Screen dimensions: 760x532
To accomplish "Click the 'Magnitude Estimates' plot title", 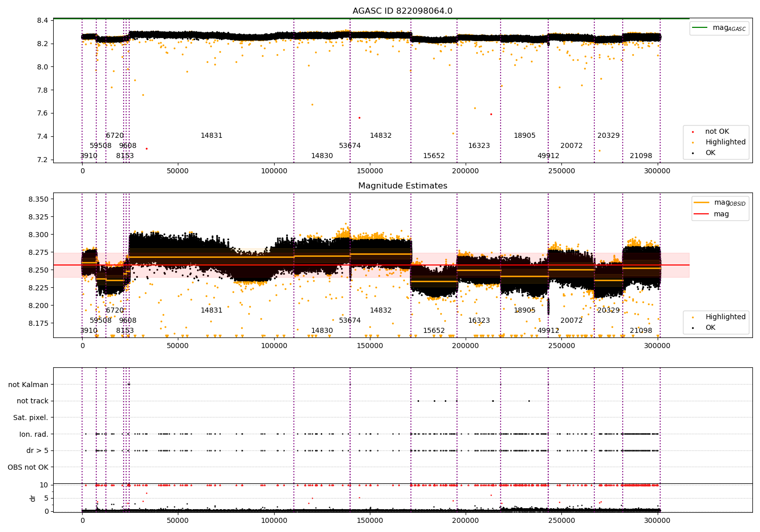I will click(x=402, y=186).
